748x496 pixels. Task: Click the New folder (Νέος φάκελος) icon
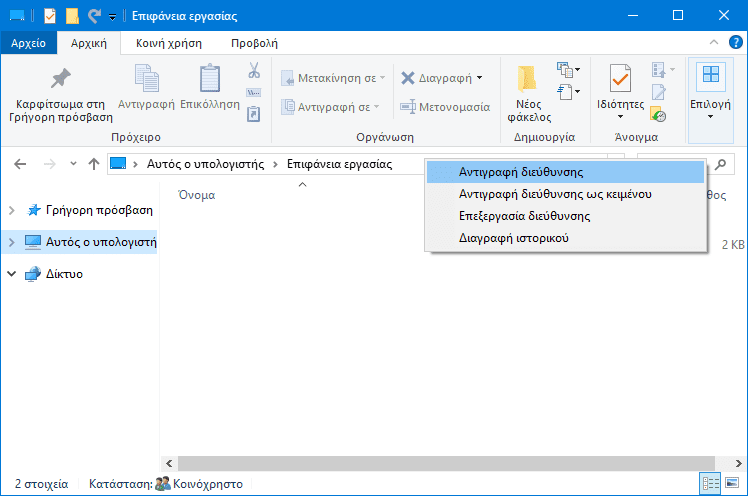(x=527, y=79)
